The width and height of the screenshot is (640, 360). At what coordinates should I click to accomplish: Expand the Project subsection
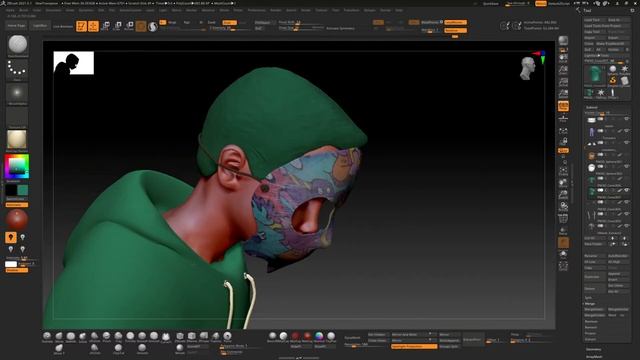590,333
